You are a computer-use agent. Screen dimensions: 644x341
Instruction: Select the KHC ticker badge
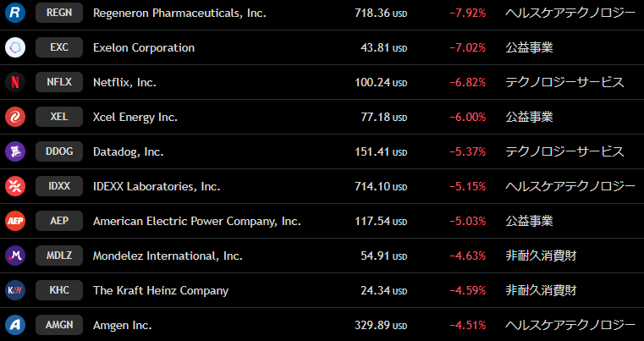pyautogui.click(x=59, y=290)
